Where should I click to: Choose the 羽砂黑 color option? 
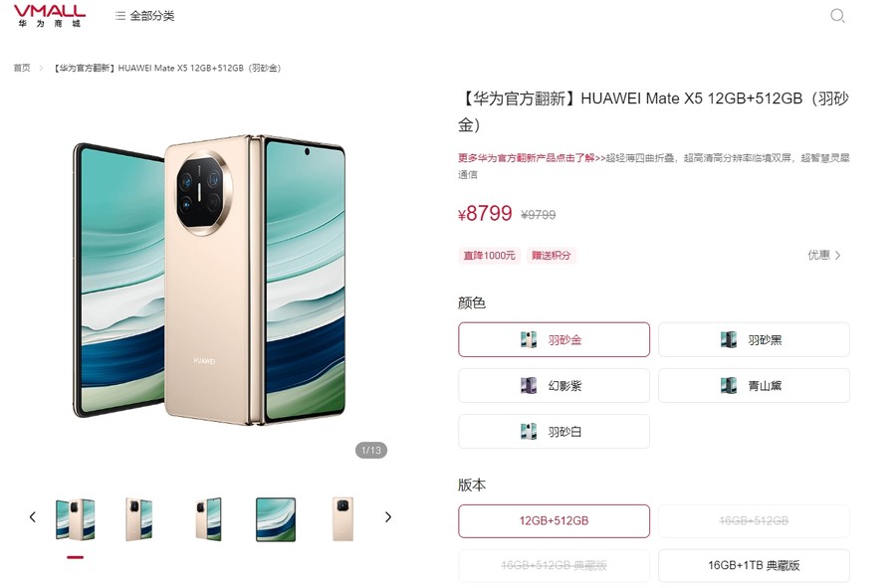(754, 339)
